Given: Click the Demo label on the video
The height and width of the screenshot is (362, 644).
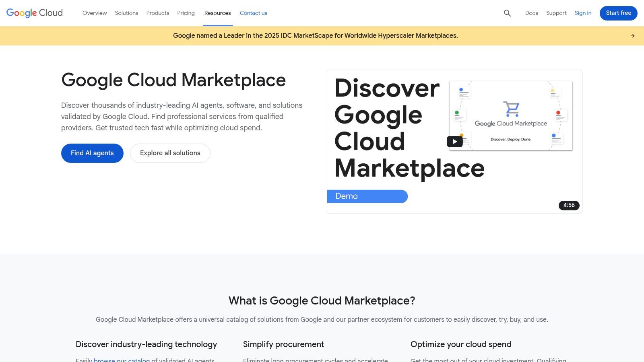Looking at the screenshot, I should click(x=346, y=196).
